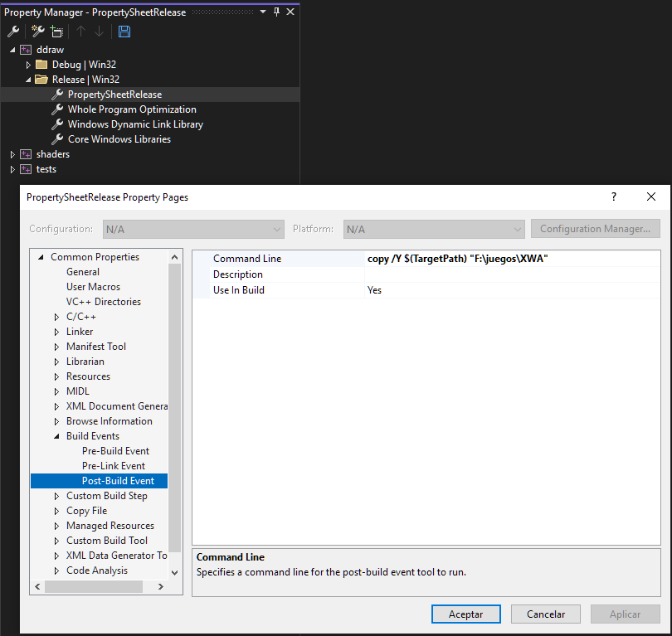Screen dimensions: 672x636
Task: Click the Cancelar button
Action: [x=546, y=614]
